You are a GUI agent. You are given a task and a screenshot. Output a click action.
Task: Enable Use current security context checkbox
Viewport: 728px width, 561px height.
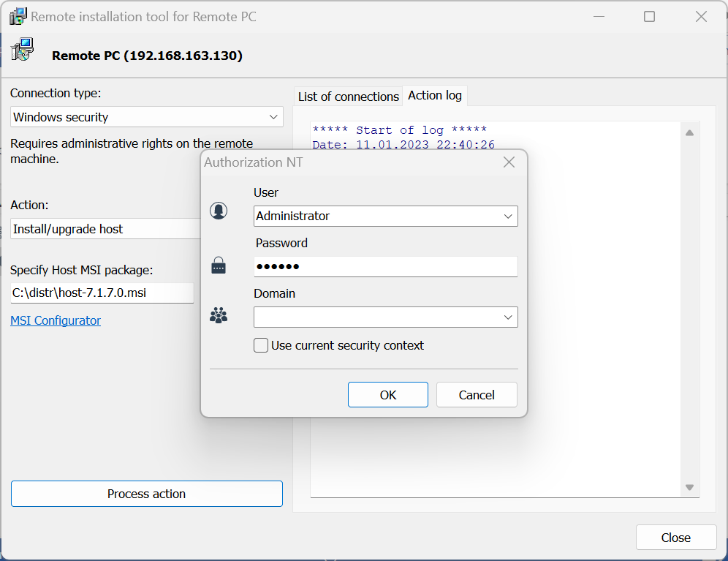[261, 345]
